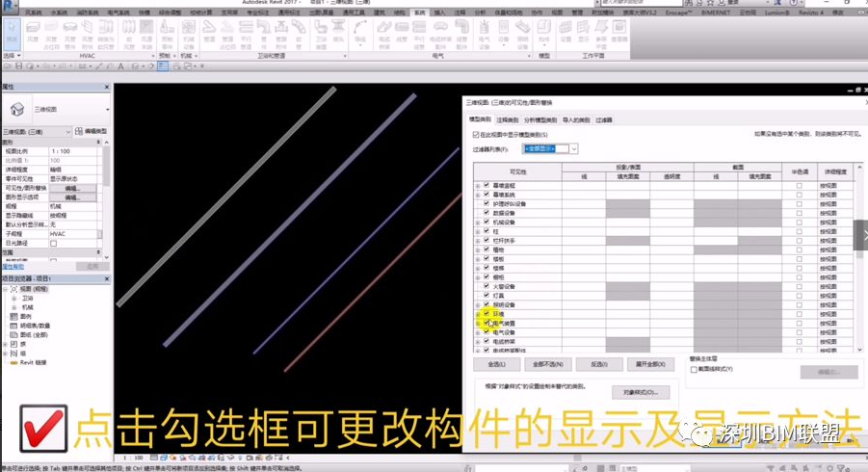Select the Duct Fitting tool
868x472 pixels.
(69, 34)
